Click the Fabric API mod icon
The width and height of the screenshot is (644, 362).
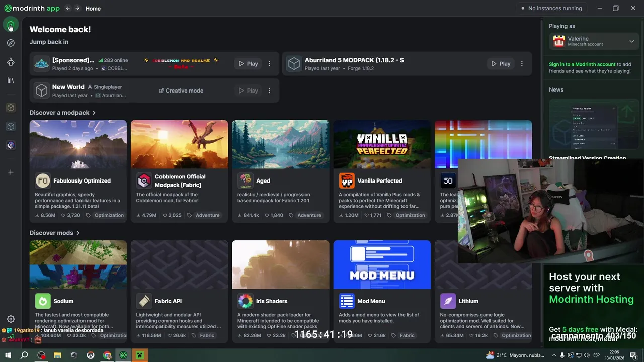pos(144,301)
